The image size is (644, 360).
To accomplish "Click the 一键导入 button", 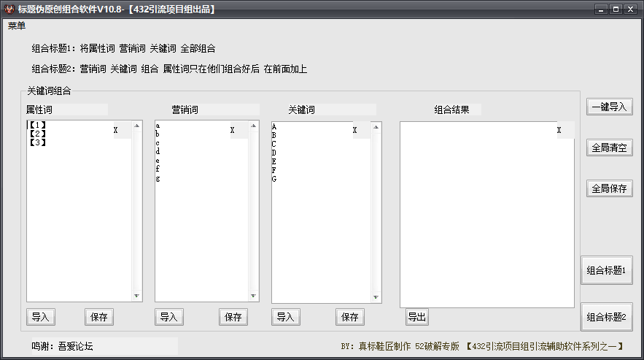I will coord(609,107).
